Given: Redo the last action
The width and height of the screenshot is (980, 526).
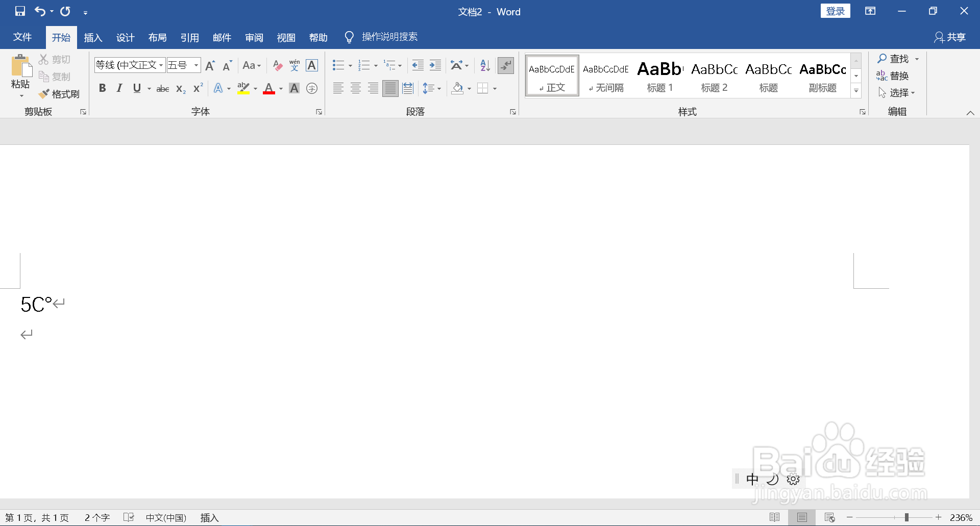Looking at the screenshot, I should point(65,11).
